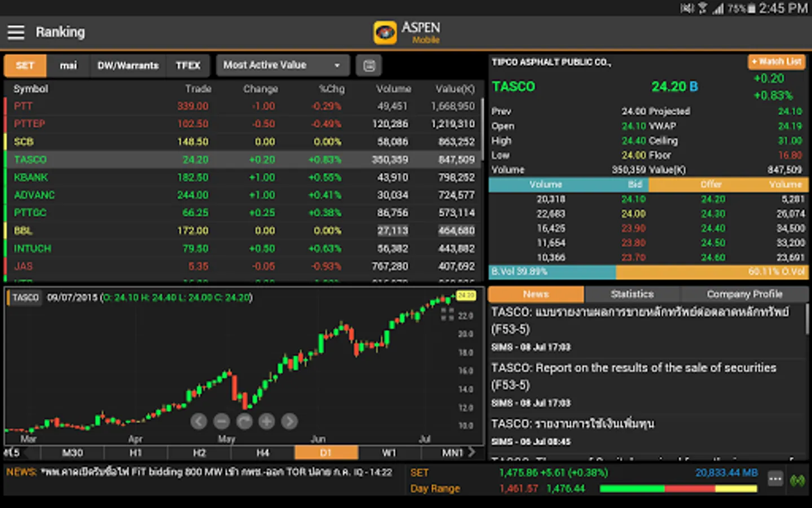This screenshot has width=812, height=508.
Task: Switch to the SET market tab
Action: [25, 65]
